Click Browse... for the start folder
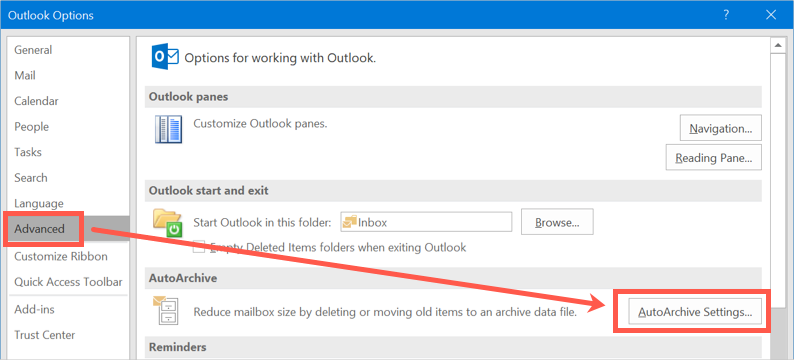 coord(557,222)
